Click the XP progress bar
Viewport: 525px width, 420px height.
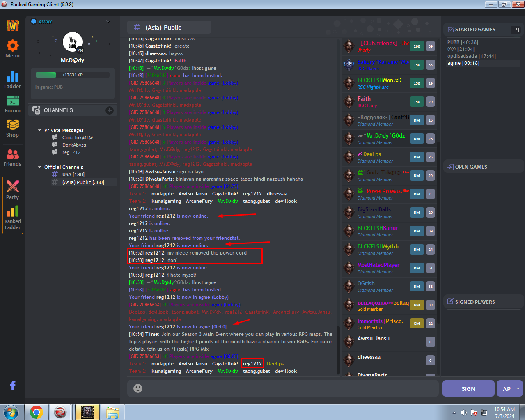pyautogui.click(x=72, y=75)
